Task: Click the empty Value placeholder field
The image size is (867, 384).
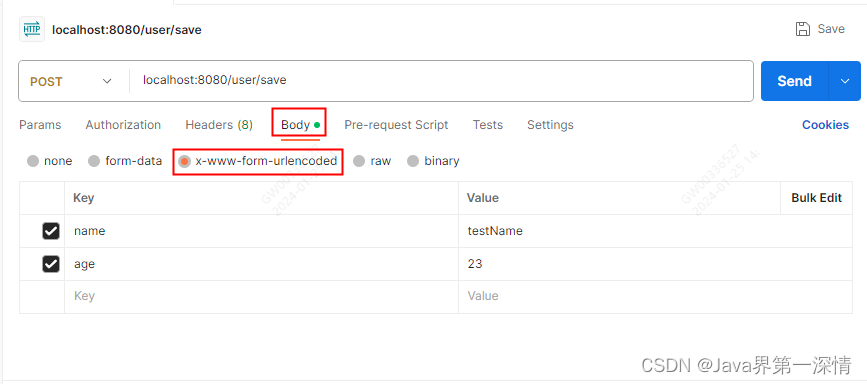Action: [655, 297]
